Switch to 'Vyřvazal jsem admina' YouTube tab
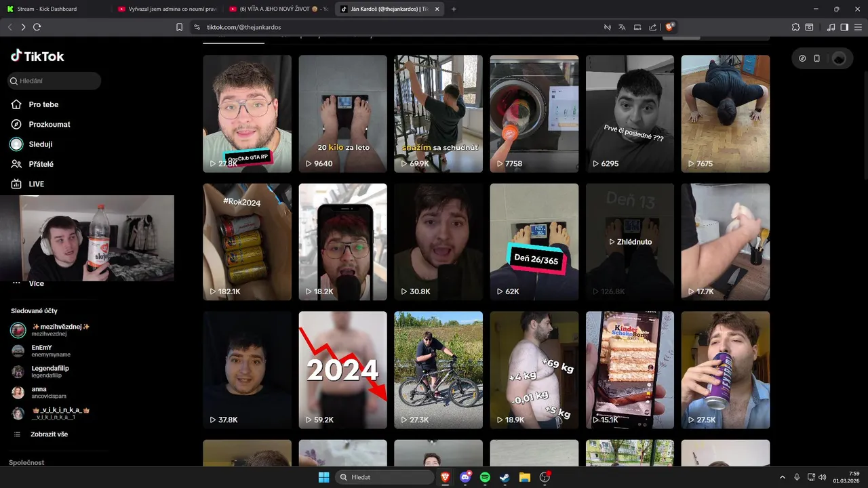 pyautogui.click(x=166, y=9)
